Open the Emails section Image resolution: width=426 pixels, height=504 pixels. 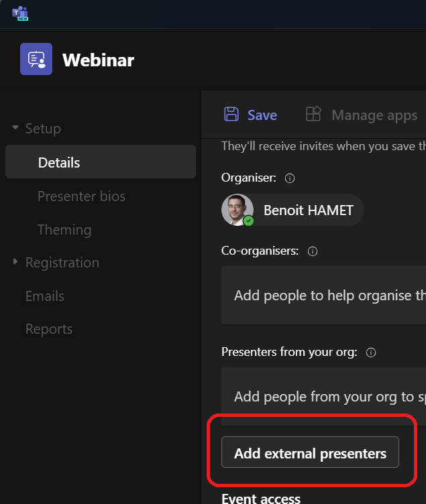coord(45,296)
